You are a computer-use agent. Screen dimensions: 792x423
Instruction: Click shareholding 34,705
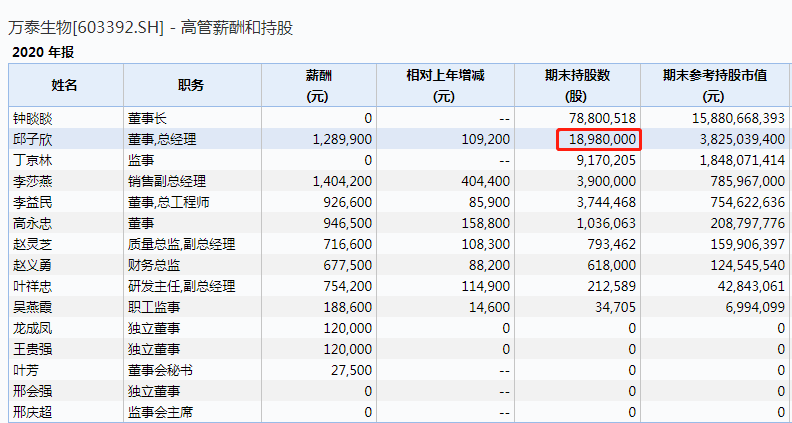pyautogui.click(x=616, y=307)
